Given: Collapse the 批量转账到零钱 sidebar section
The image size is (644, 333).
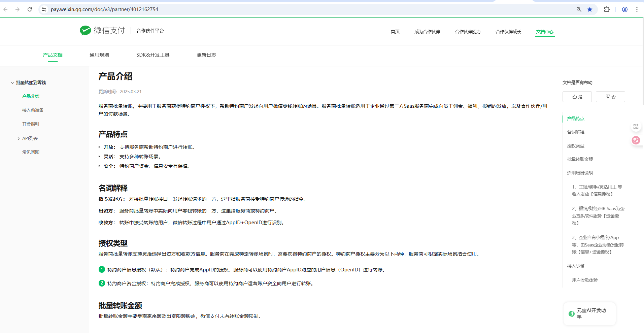Looking at the screenshot, I should coord(12,83).
